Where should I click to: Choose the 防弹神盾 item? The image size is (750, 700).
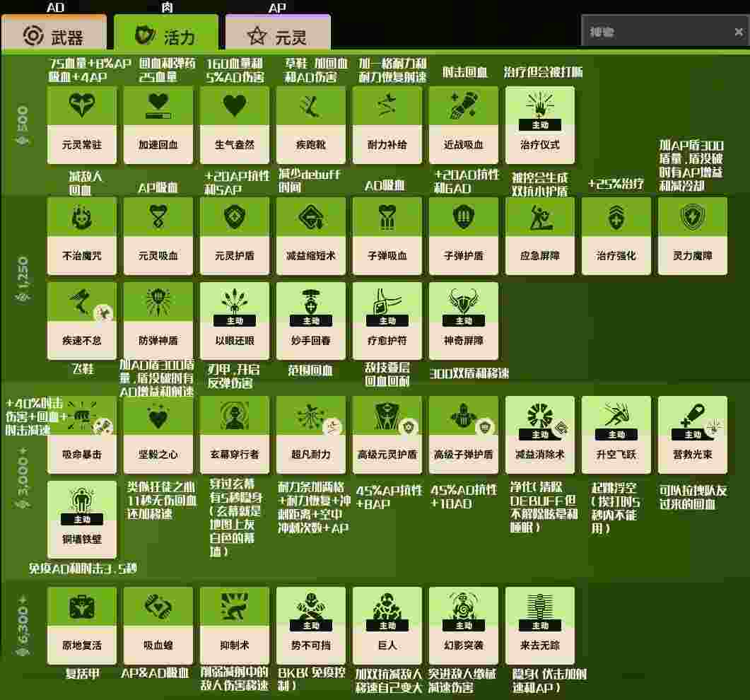[x=158, y=320]
